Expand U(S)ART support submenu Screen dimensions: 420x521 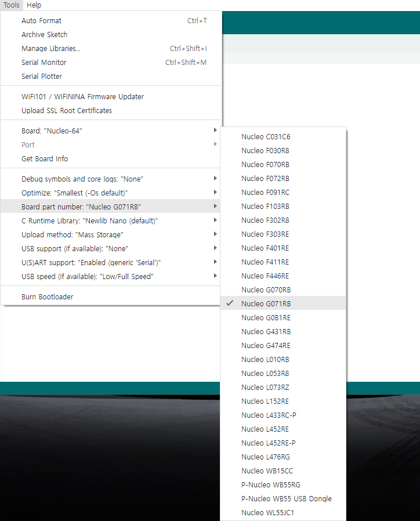[111, 263]
